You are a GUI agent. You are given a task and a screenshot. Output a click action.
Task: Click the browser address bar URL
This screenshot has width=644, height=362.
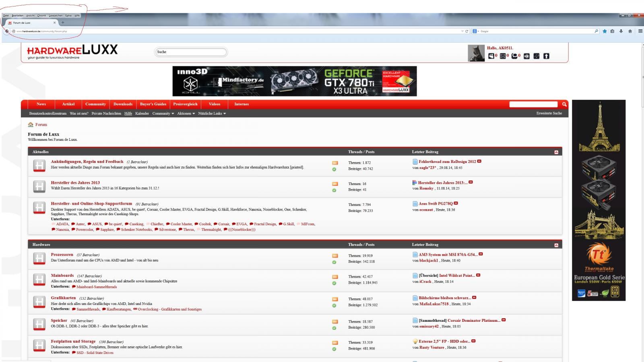237,31
